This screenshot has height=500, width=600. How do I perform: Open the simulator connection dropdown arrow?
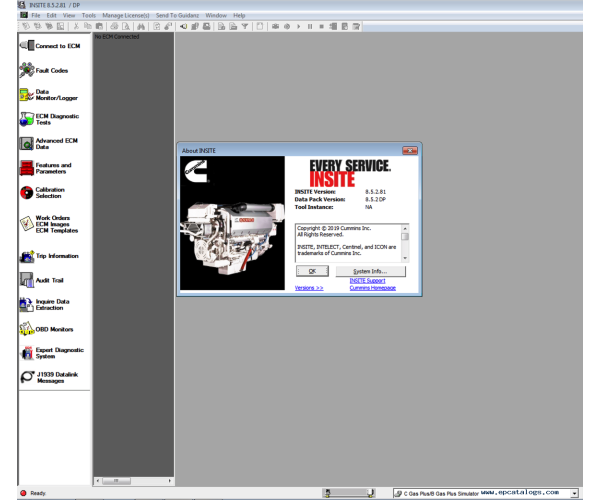[574, 493]
